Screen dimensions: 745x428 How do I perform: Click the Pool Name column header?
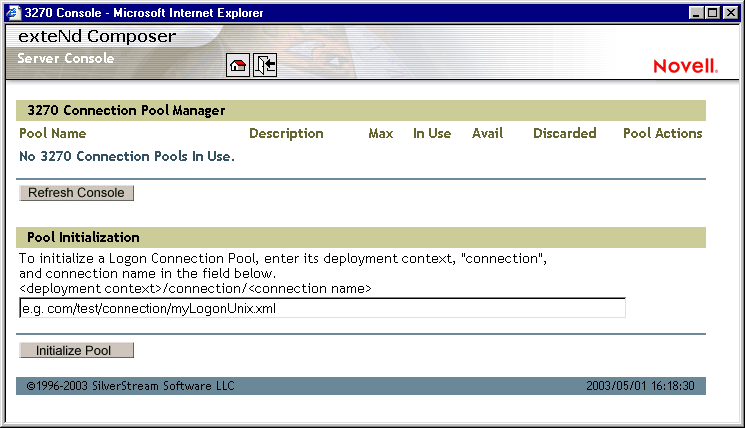(x=53, y=133)
